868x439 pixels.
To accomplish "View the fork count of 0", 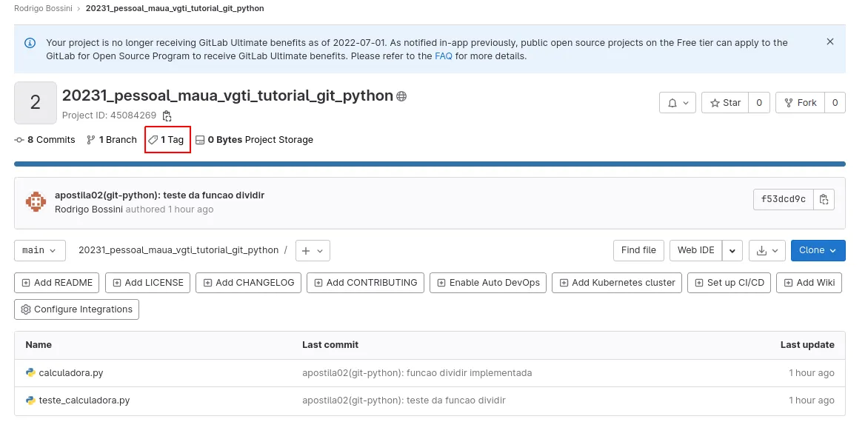I will click(835, 103).
